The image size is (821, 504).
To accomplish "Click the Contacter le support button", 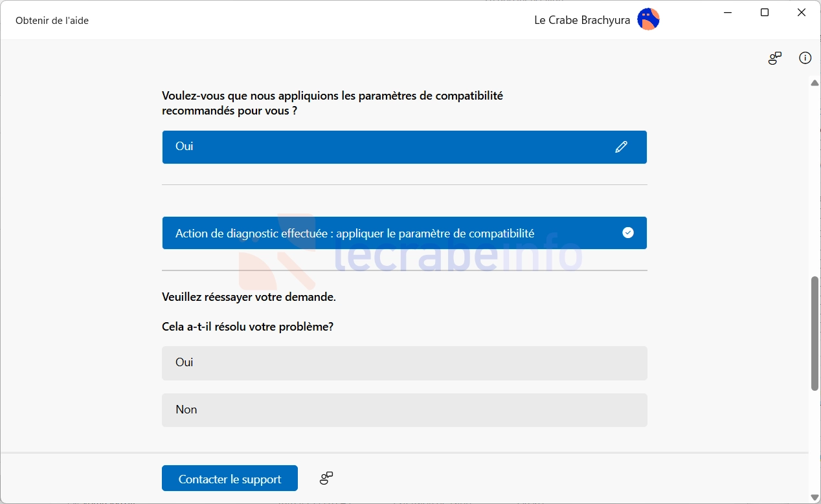I will pyautogui.click(x=230, y=479).
